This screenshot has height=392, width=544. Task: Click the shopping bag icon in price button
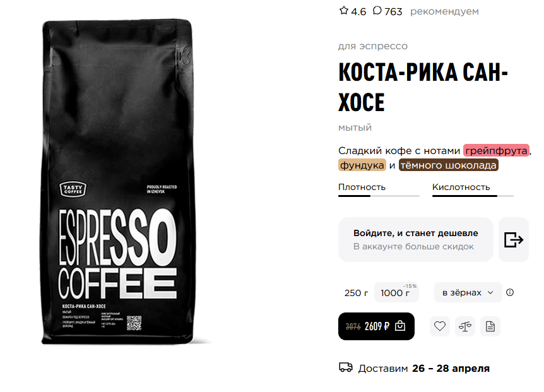point(400,326)
